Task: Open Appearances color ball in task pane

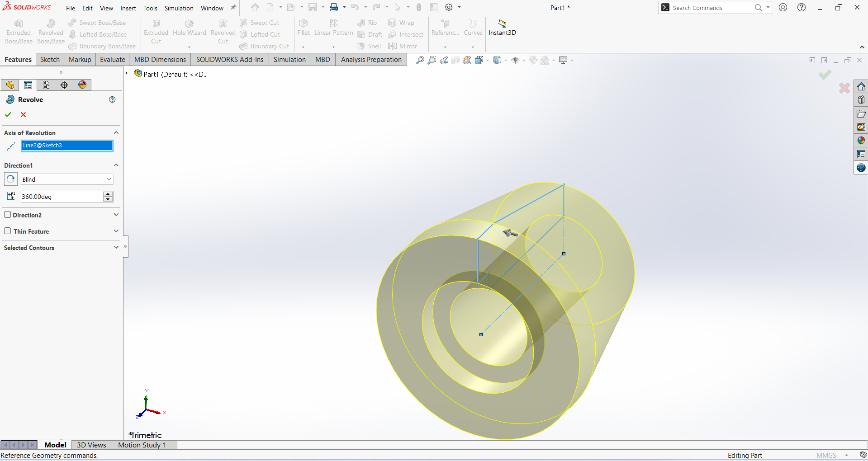Action: 861,141
